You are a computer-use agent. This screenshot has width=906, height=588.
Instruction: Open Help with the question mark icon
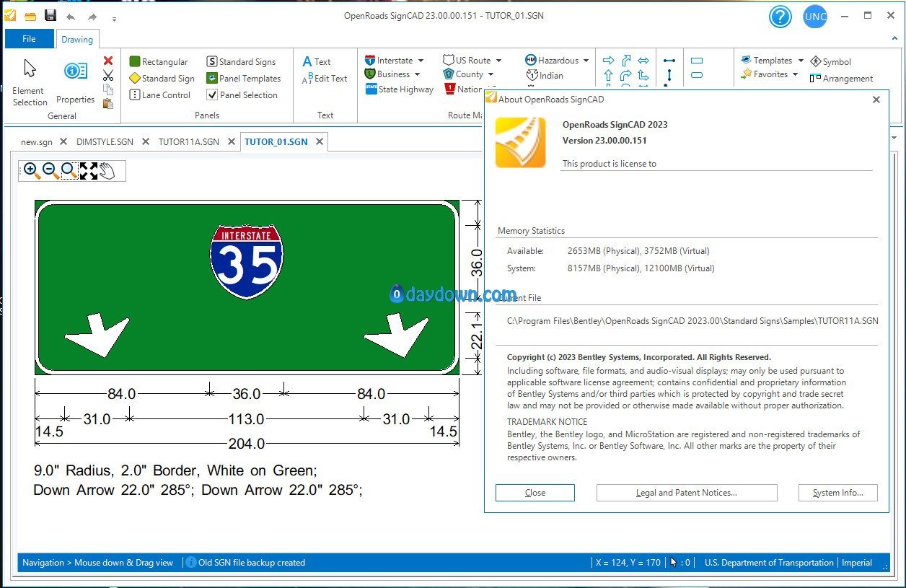[780, 17]
